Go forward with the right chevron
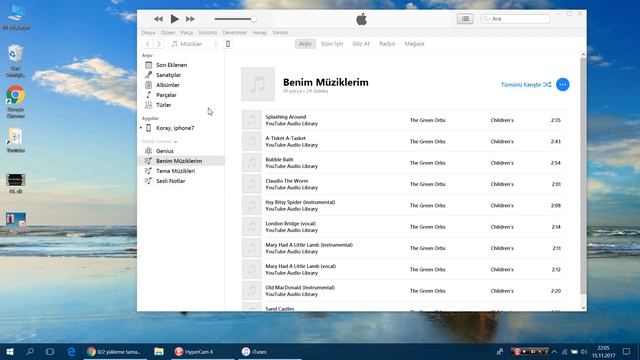Screen dimensions: 640x360 (x=159, y=44)
